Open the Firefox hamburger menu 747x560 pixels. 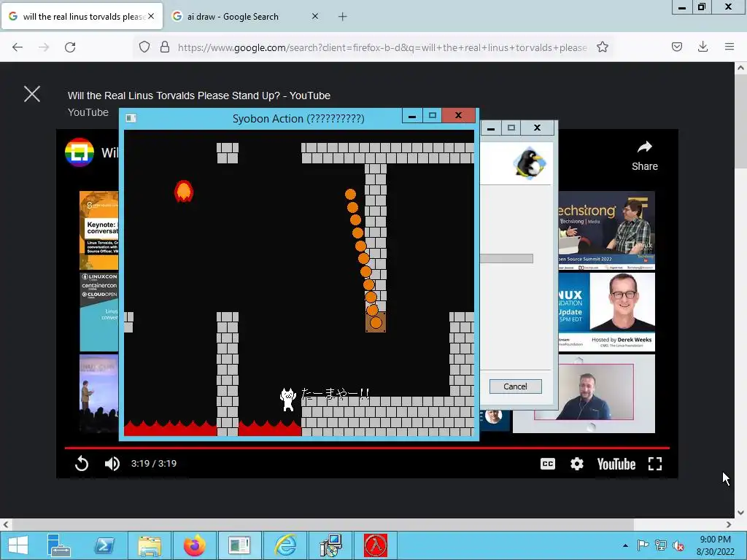(729, 47)
